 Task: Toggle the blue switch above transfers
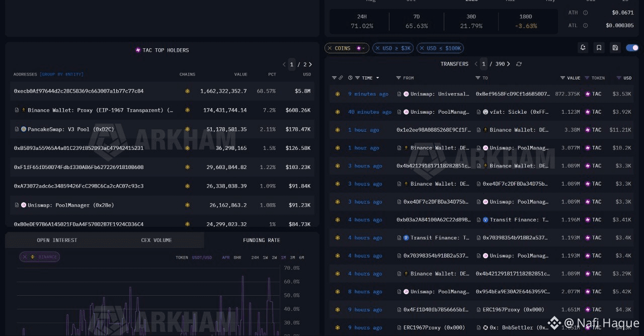(632, 48)
